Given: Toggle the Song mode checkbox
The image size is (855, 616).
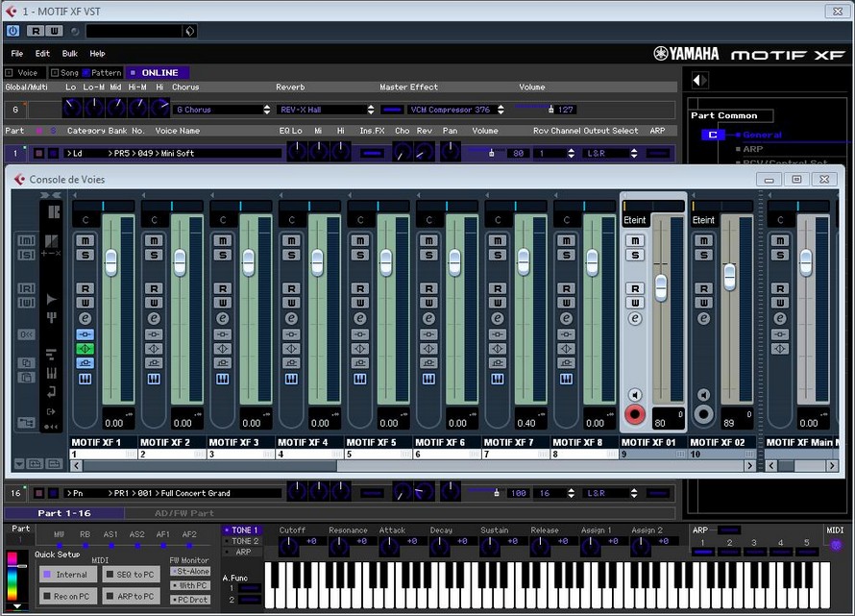Looking at the screenshot, I should tap(54, 73).
